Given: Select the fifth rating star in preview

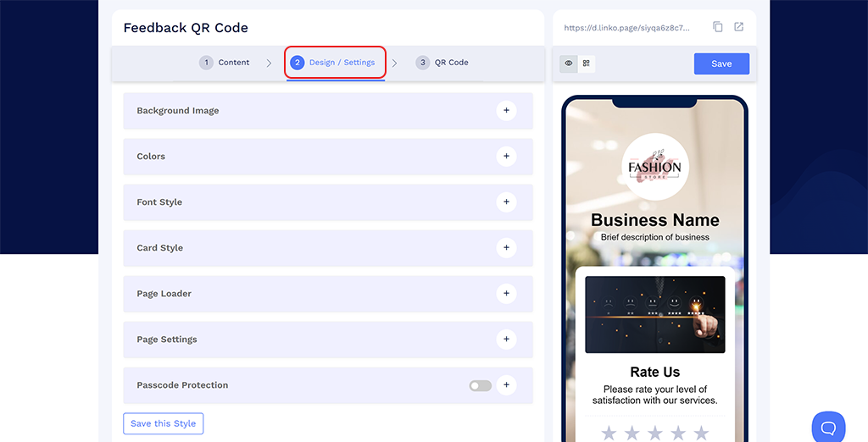Looking at the screenshot, I should [701, 434].
